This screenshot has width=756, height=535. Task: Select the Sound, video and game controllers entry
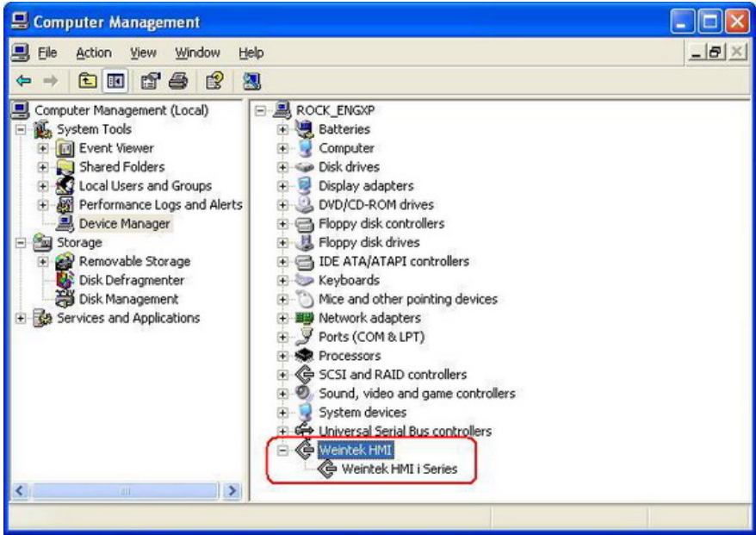point(417,394)
